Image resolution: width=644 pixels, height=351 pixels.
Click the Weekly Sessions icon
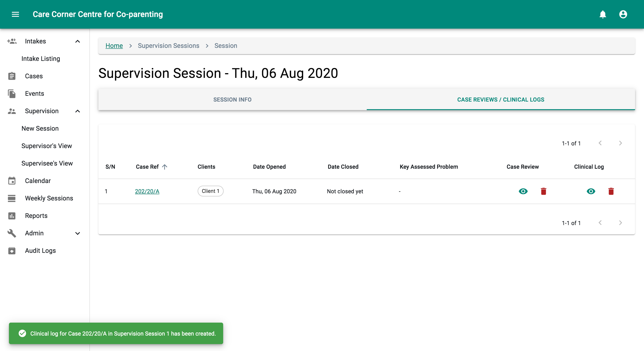(x=12, y=198)
